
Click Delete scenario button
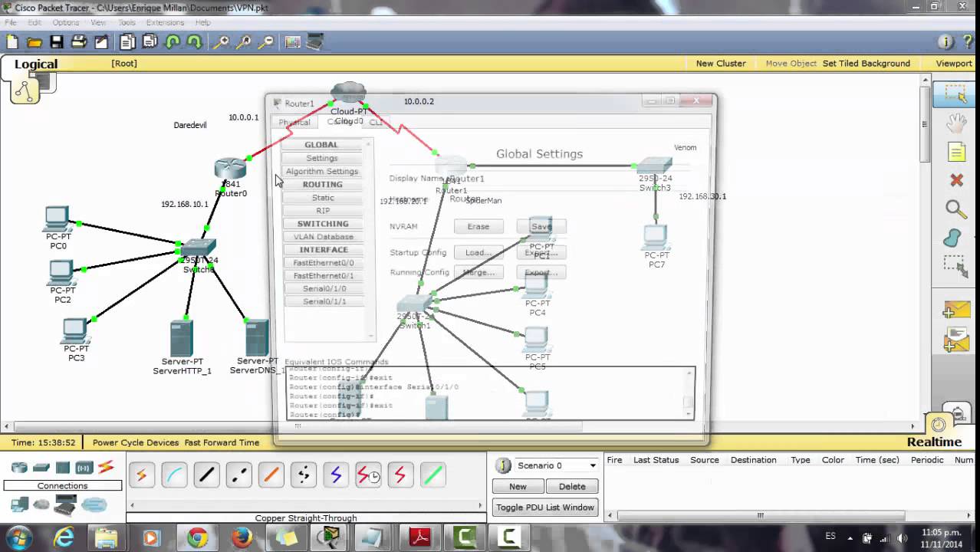[x=572, y=486]
